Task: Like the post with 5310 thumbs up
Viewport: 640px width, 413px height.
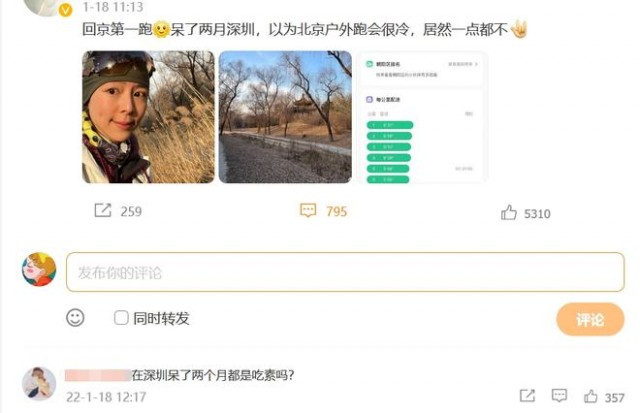Action: tap(509, 213)
